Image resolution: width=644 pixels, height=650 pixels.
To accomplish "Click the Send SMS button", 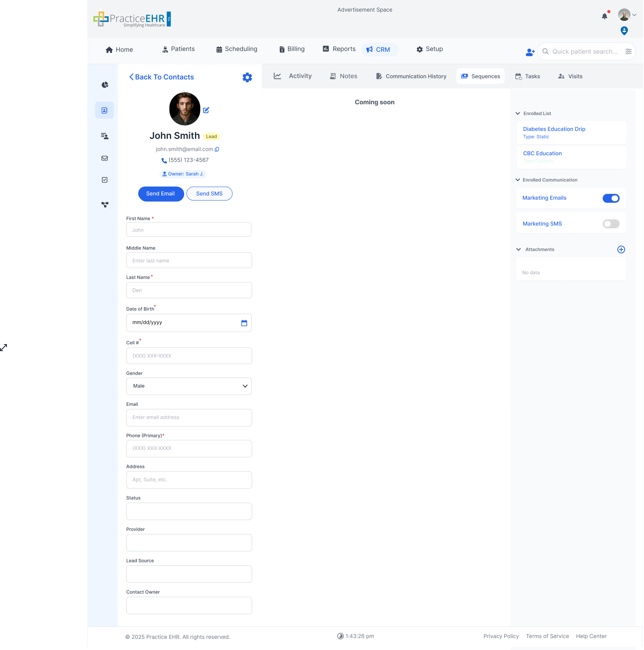I will click(x=209, y=193).
